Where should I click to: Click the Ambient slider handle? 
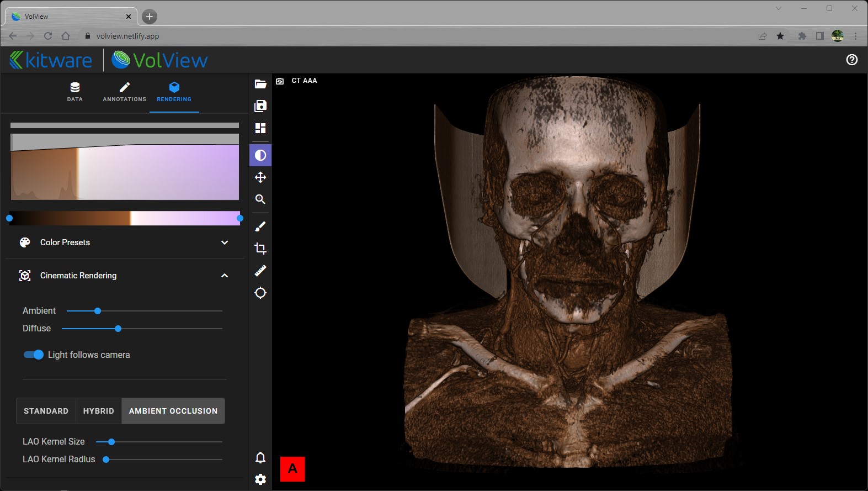(x=98, y=311)
